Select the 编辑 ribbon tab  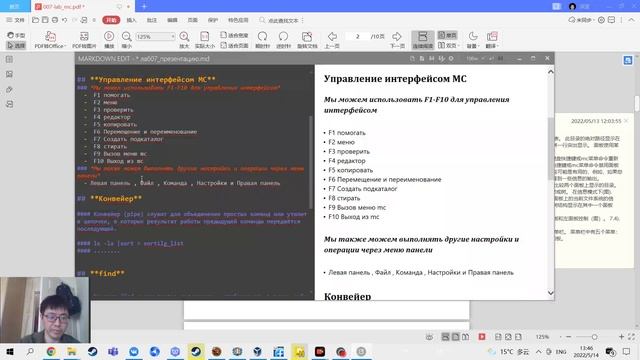coord(172,20)
